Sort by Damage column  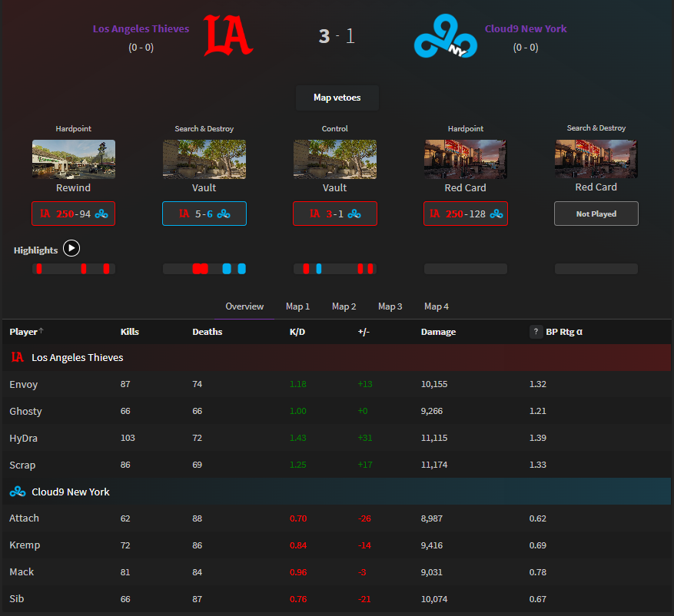(438, 332)
